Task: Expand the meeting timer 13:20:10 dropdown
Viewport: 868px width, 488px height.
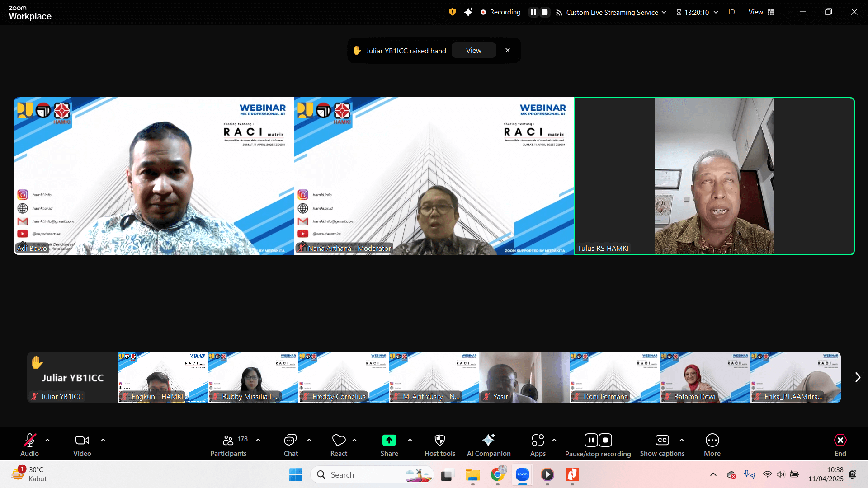Action: pos(716,12)
